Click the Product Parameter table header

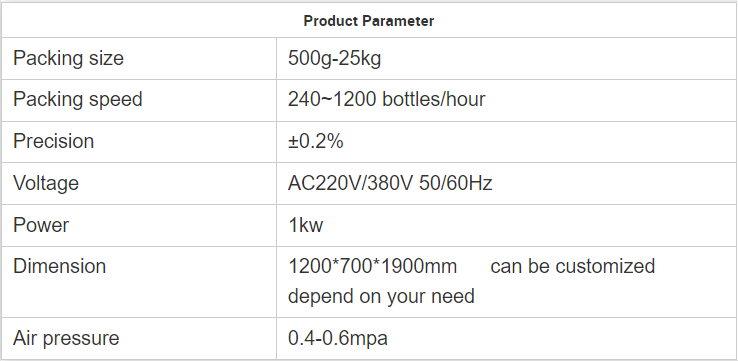[369, 21]
